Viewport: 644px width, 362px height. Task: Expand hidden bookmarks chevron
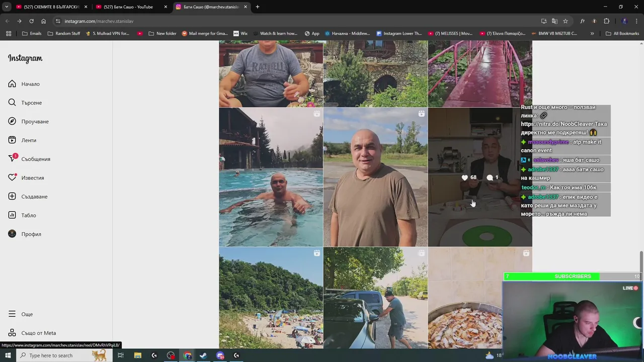pyautogui.click(x=592, y=34)
